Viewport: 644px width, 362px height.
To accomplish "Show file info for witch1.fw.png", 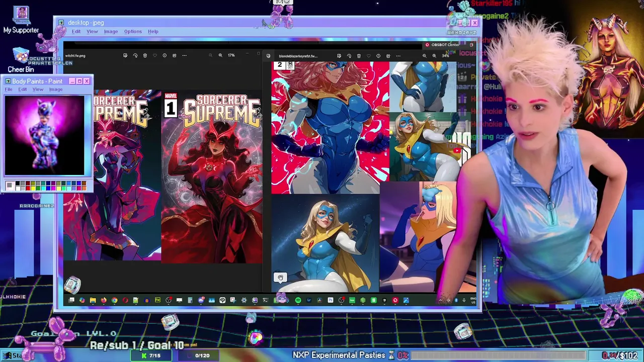I will pyautogui.click(x=165, y=55).
